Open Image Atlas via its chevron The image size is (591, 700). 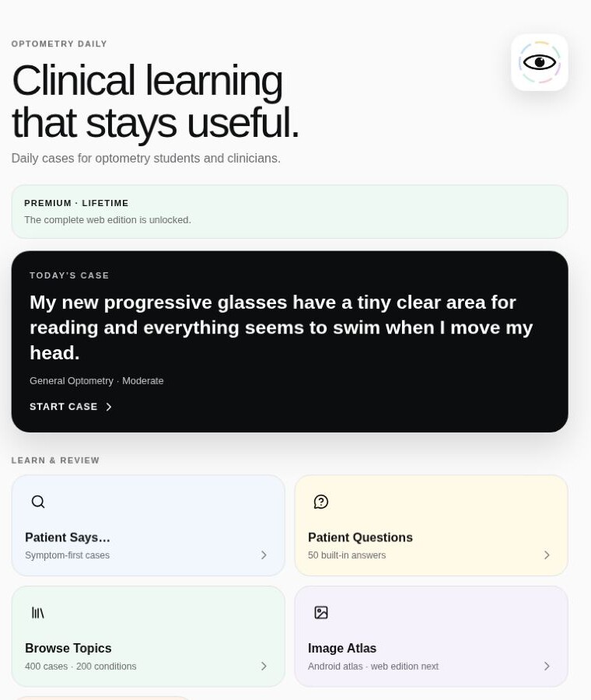[547, 666]
